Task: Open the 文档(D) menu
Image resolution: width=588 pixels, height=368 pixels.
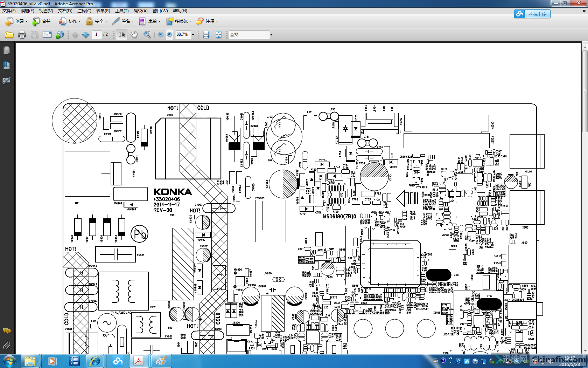Action: tap(65, 11)
